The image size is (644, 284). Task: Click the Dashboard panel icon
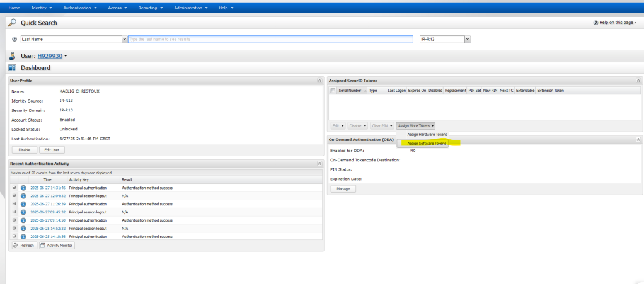tap(12, 68)
